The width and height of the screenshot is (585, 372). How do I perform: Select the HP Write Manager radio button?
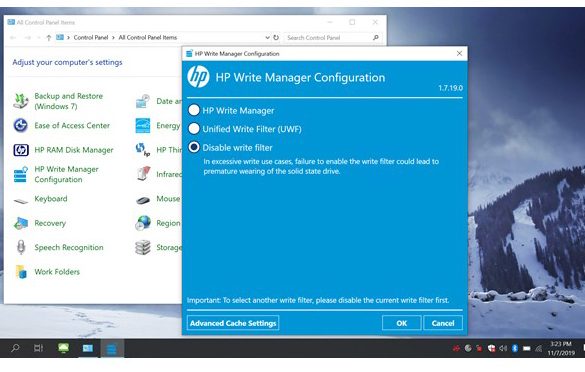coord(194,110)
